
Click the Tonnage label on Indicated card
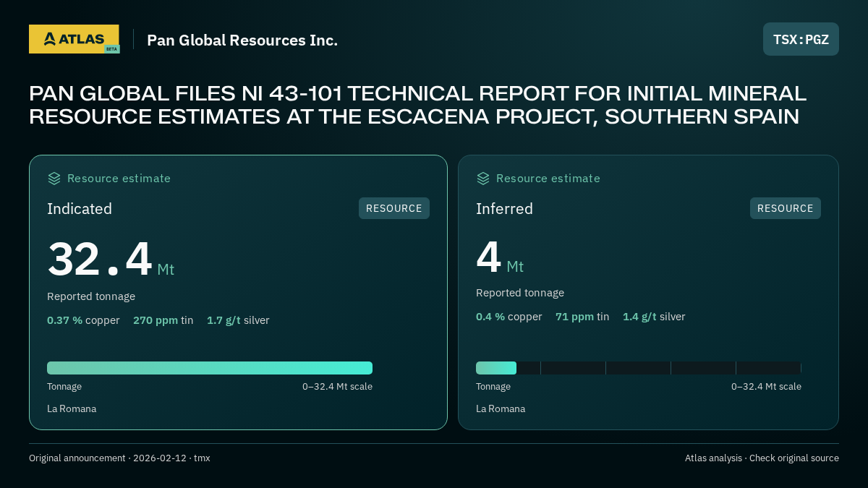click(64, 387)
